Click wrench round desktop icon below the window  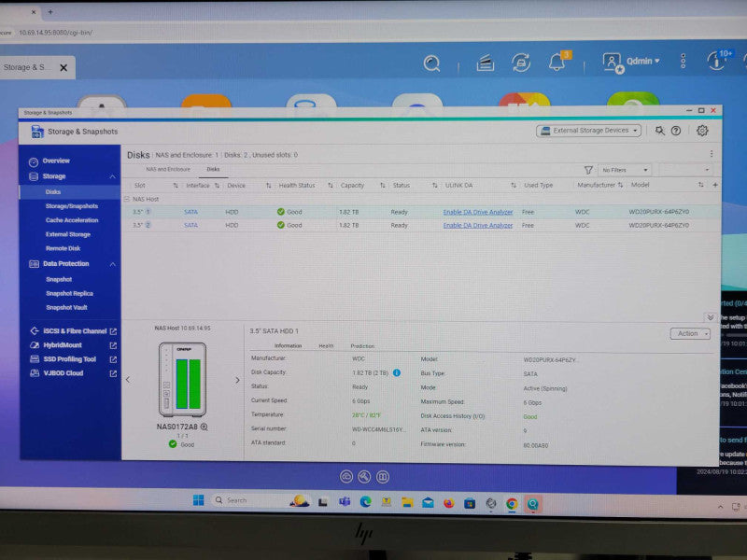tap(364, 477)
